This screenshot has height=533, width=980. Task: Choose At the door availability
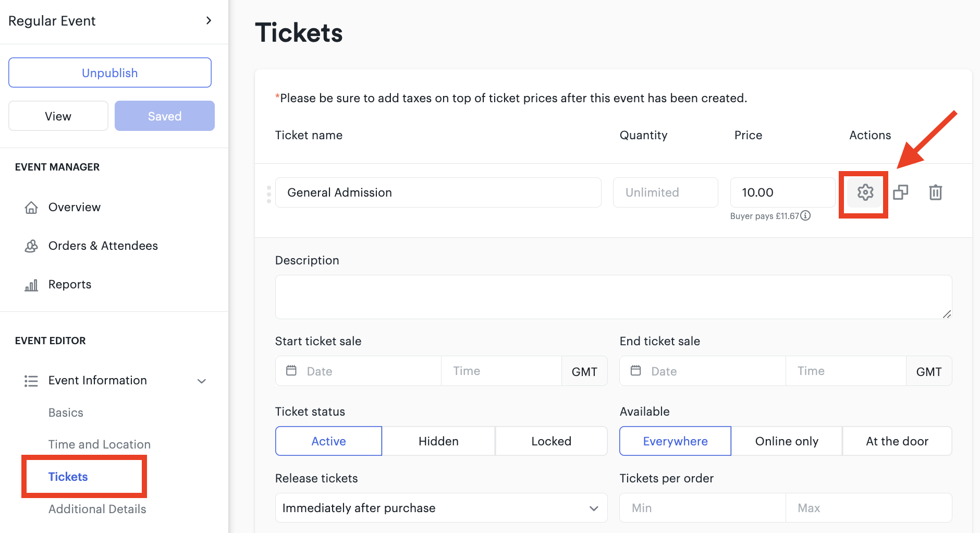(x=897, y=441)
